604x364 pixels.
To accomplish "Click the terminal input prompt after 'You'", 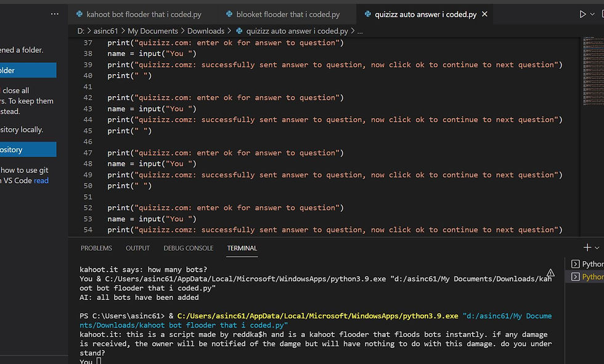I will (x=99, y=362).
